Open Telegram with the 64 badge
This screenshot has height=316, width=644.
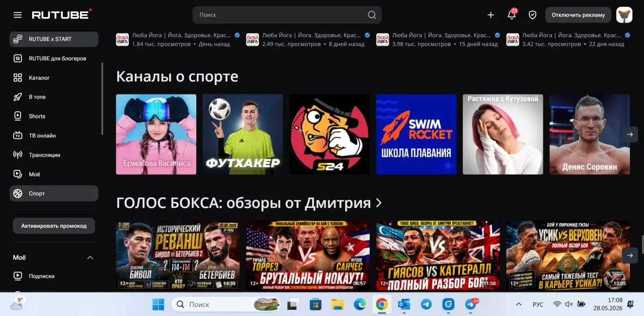tap(471, 304)
